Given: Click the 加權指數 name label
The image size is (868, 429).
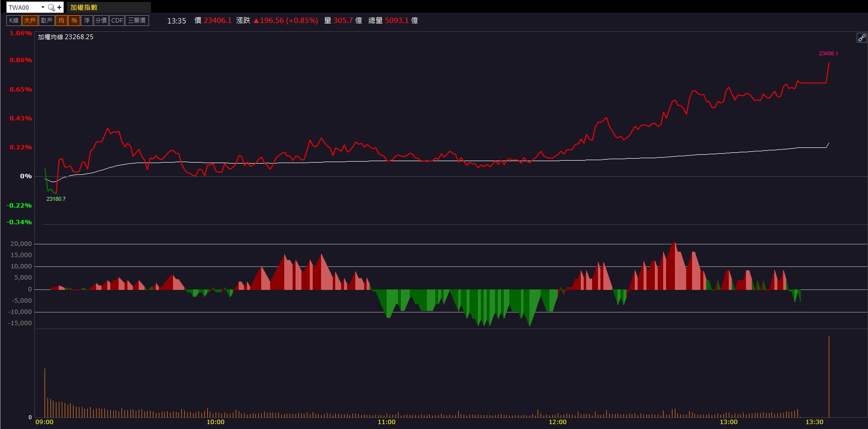Looking at the screenshot, I should [84, 7].
